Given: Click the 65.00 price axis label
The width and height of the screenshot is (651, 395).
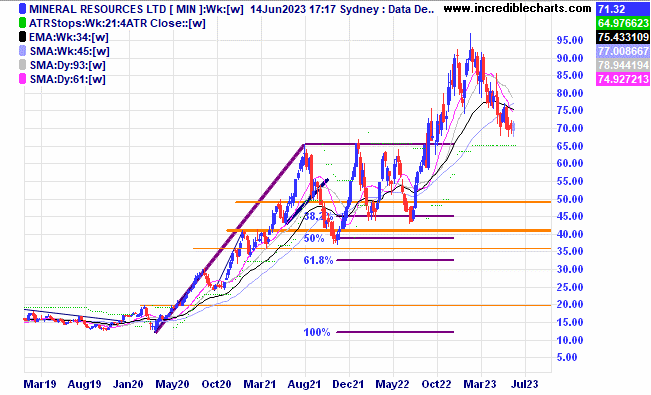Looking at the screenshot, I should pos(570,146).
